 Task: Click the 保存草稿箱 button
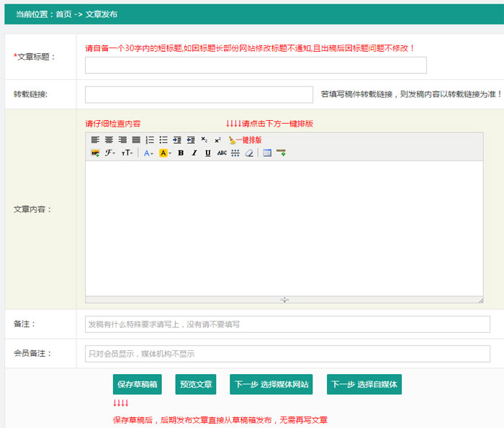click(x=138, y=385)
